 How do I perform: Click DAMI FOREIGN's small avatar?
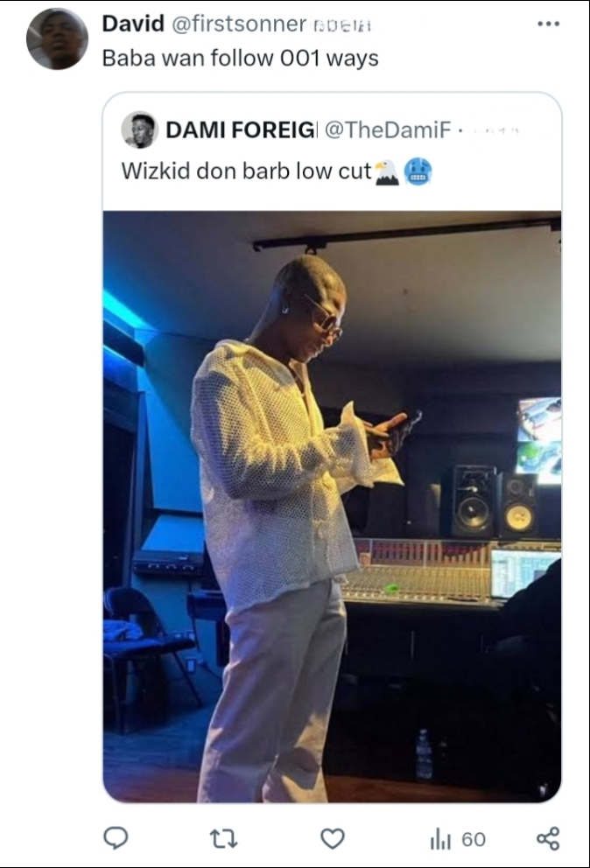[x=139, y=130]
